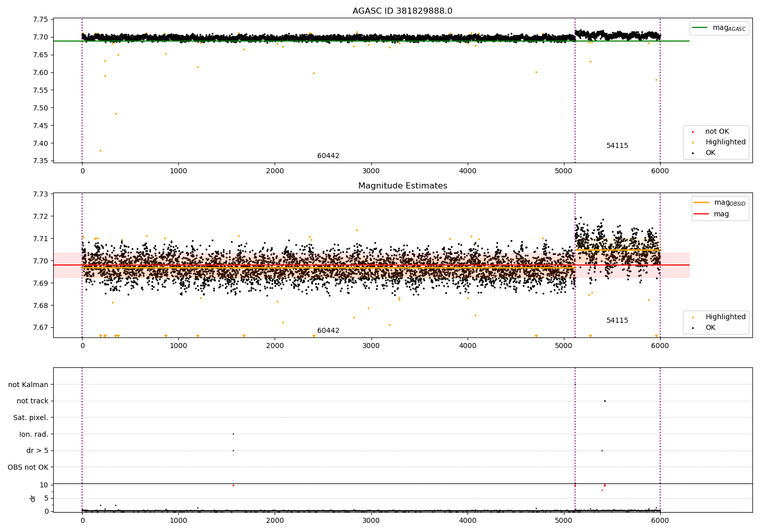The image size is (760, 532).
Task: Click the 7.50 y-axis tick of top plot
Action: 40,108
